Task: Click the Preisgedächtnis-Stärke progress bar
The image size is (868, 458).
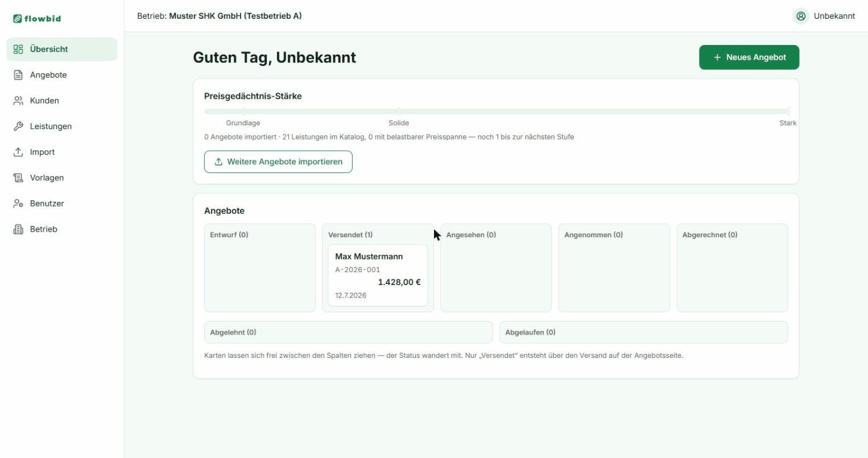Action: point(496,112)
